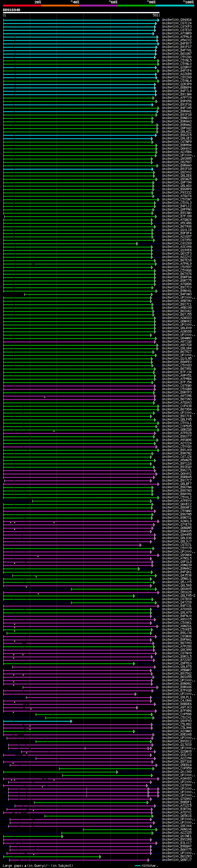Select the UniRef100_B4FIA5 label
This screenshot has height=868, width=197.
click(177, 108)
